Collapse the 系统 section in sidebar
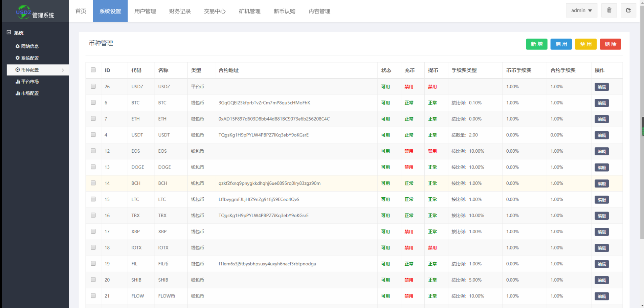Screen dimensions: 644x308 pyautogui.click(x=9, y=32)
